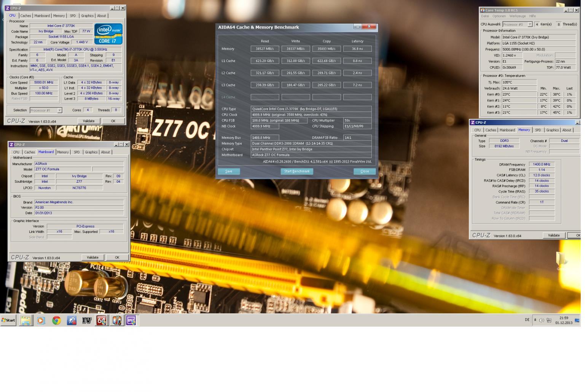Click the Model Z77 OC Formula field in CPU-Z

tap(63, 169)
